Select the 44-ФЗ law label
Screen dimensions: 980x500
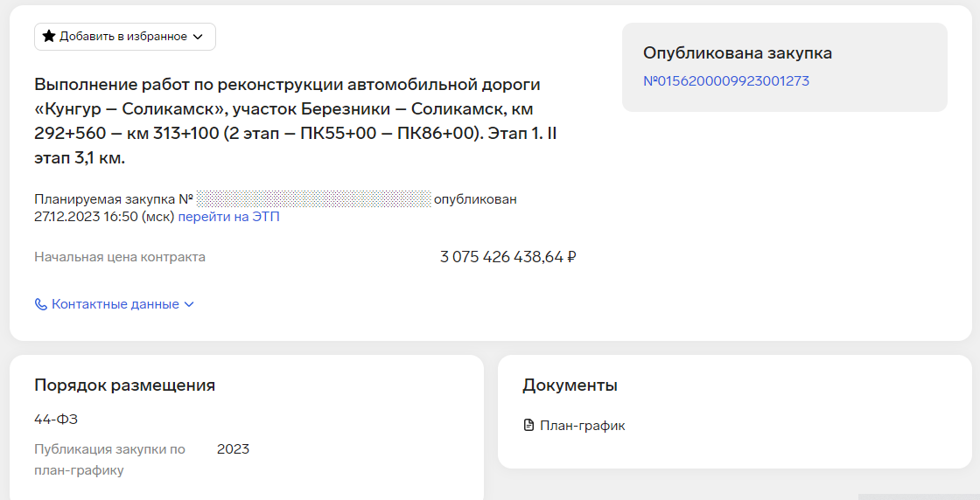(x=56, y=420)
